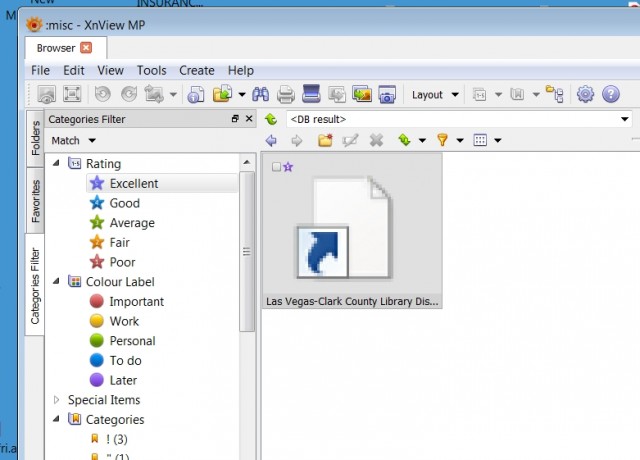Image resolution: width=640 pixels, height=460 pixels.
Task: Open the View menu
Action: point(110,70)
